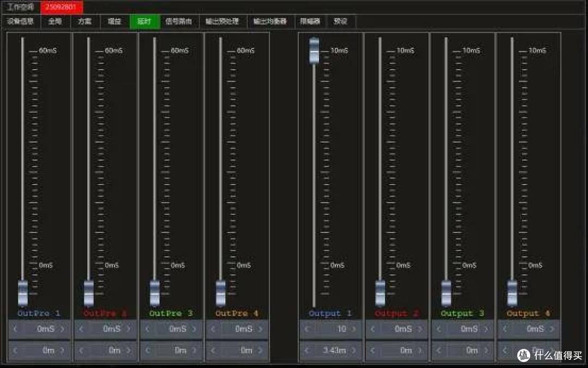Increase OutPre 1 mS delay with right arrow
The height and width of the screenshot is (368, 588).
[62, 329]
